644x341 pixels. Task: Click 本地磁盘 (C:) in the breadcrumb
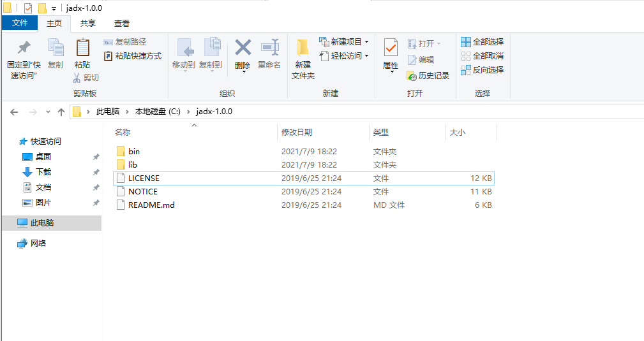click(x=158, y=112)
